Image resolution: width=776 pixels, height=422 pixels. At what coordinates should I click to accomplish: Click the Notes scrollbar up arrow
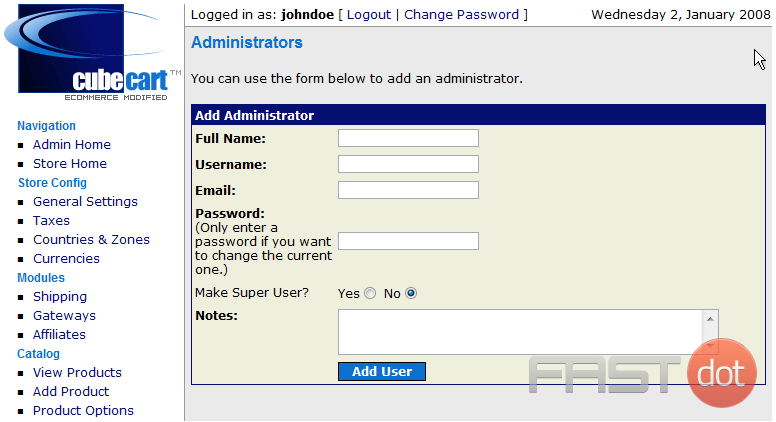pyautogui.click(x=710, y=319)
